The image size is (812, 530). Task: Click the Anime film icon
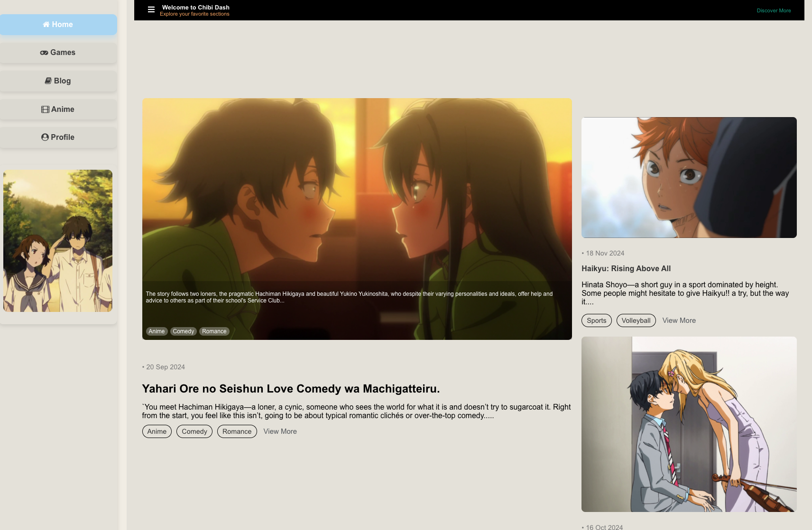click(46, 110)
